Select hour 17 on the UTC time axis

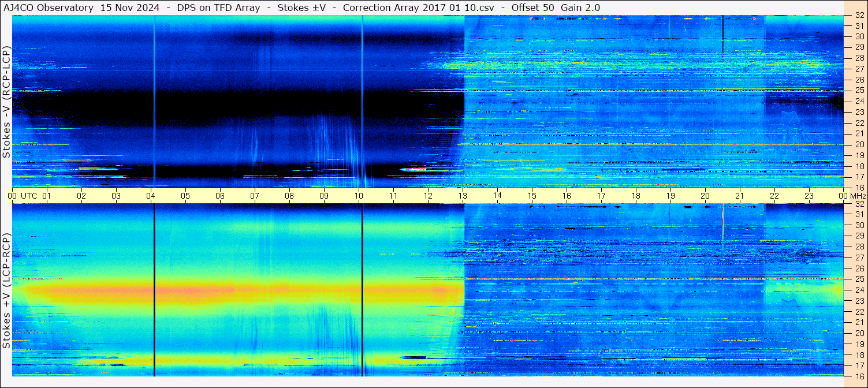(601, 196)
